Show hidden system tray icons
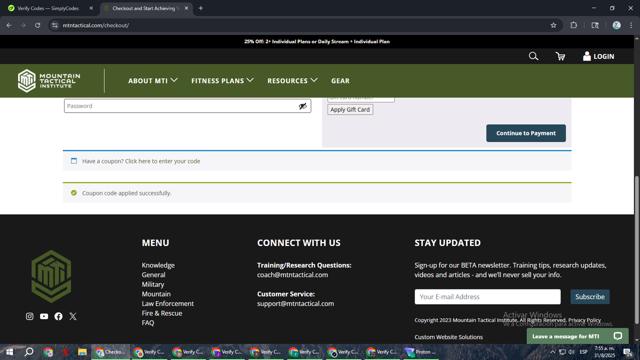640x360 pixels. (x=553, y=352)
